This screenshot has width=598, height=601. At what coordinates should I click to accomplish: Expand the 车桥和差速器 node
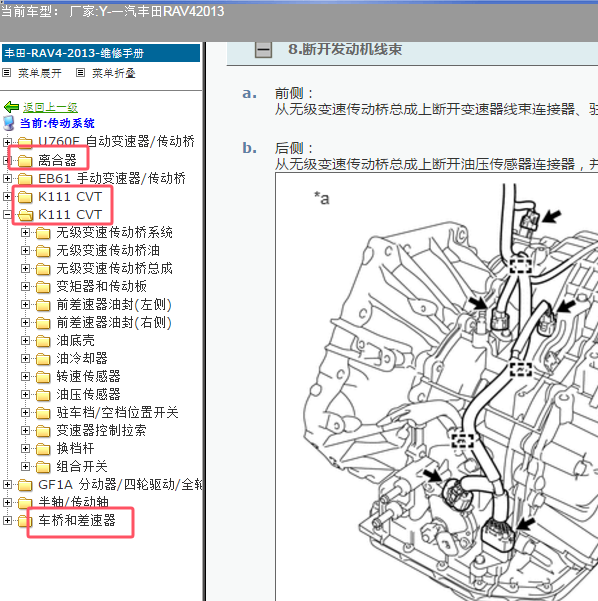click(7, 520)
